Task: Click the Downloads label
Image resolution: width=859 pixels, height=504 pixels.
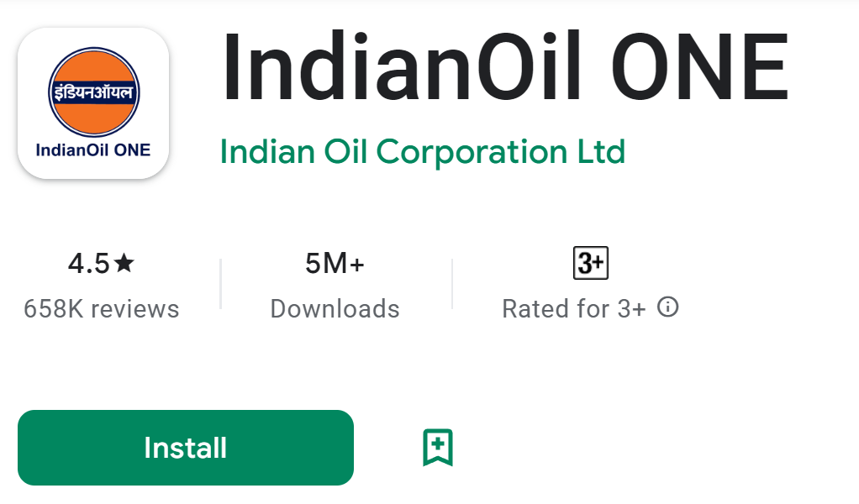Action: point(335,309)
